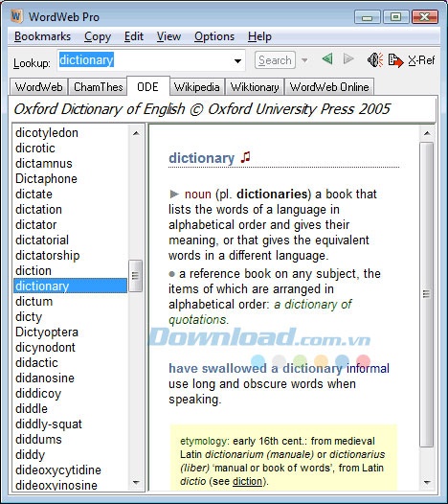Switch to the ChamThes tab

[x=98, y=87]
